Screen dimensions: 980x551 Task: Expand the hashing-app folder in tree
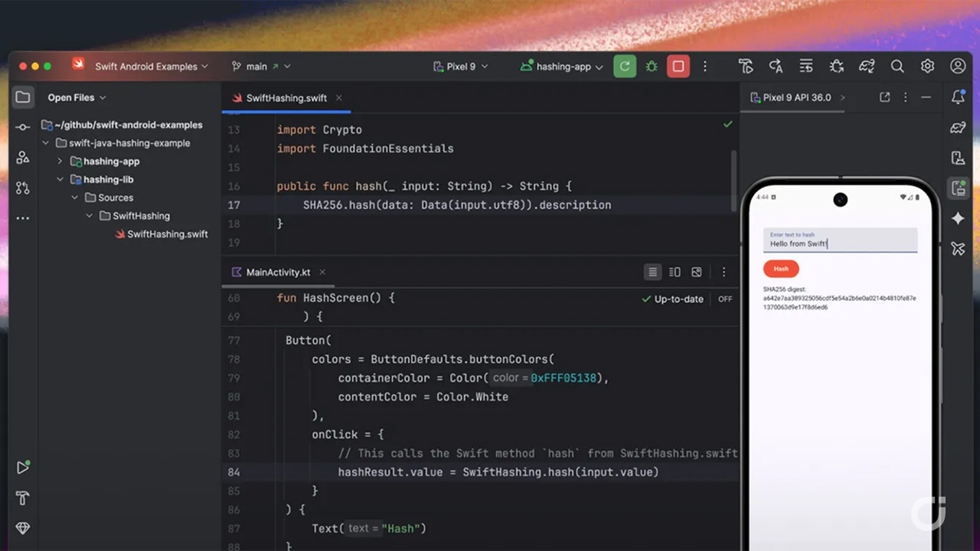tap(60, 161)
